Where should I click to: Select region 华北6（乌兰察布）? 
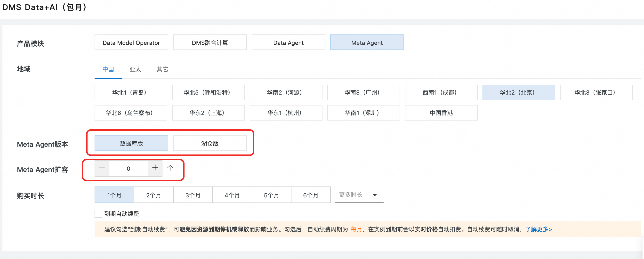(131, 113)
